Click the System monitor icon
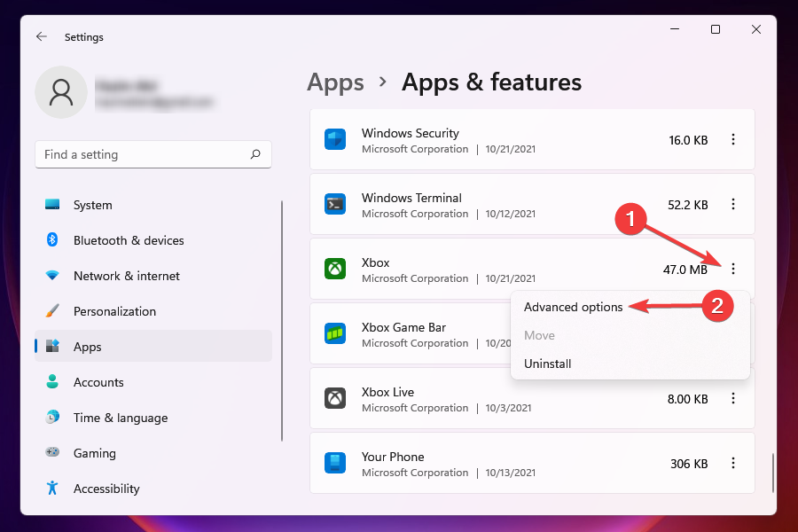798x532 pixels. (x=52, y=205)
